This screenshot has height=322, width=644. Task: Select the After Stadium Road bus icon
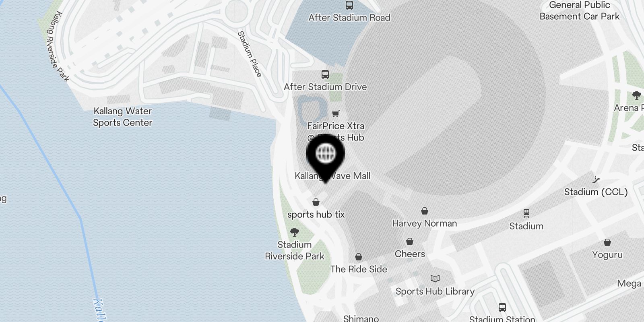pyautogui.click(x=349, y=5)
